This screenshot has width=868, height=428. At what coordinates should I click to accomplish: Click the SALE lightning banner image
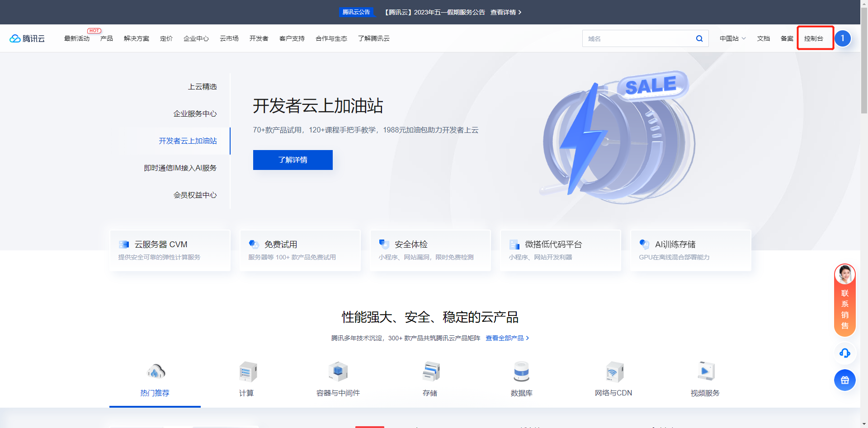click(618, 137)
